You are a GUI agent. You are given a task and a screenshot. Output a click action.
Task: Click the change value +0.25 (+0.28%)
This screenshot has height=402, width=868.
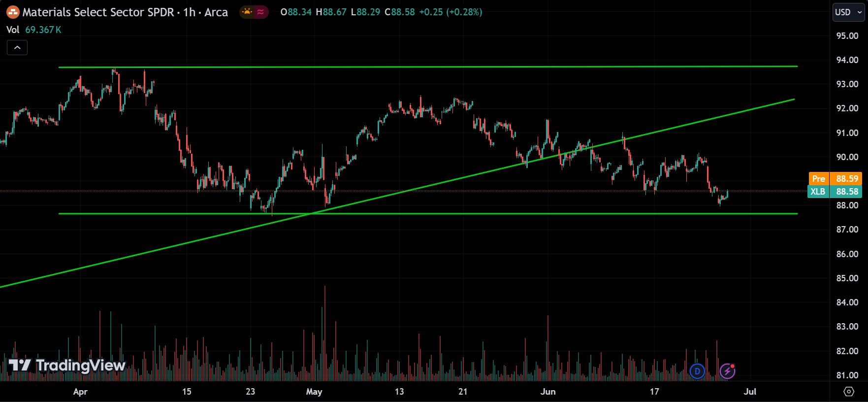pyautogui.click(x=450, y=12)
